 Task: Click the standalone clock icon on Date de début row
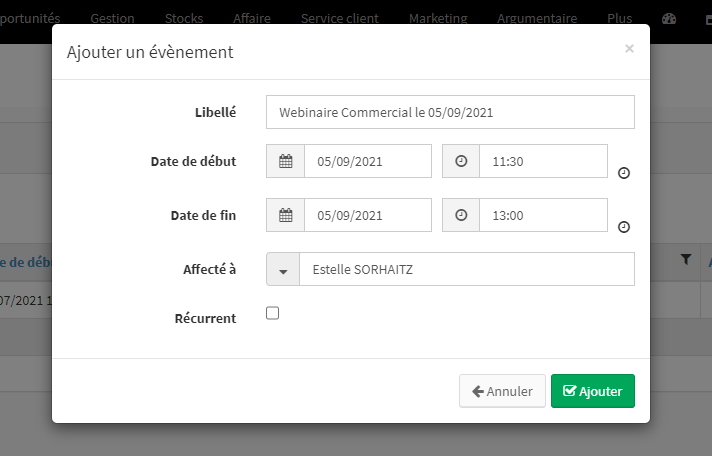click(624, 173)
